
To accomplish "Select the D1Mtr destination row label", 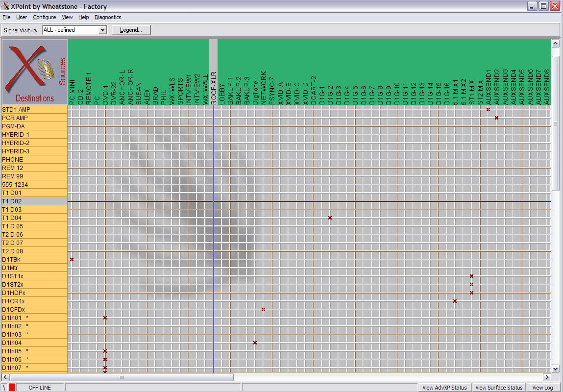I will point(34,268).
